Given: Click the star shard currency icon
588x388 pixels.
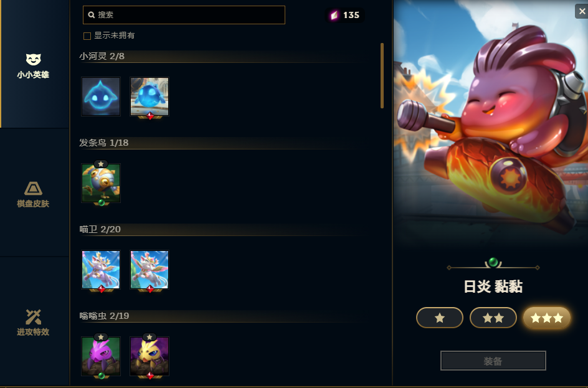Looking at the screenshot, I should click(334, 15).
